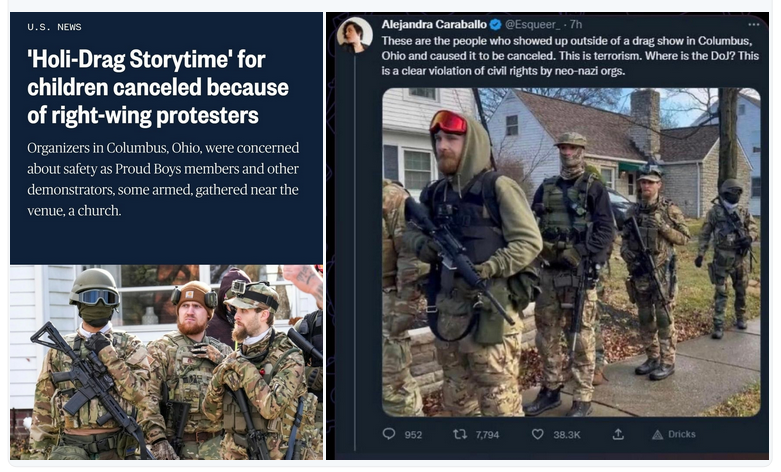Open the share upload icon on the tweet
The height and width of the screenshot is (472, 781).
tap(618, 434)
